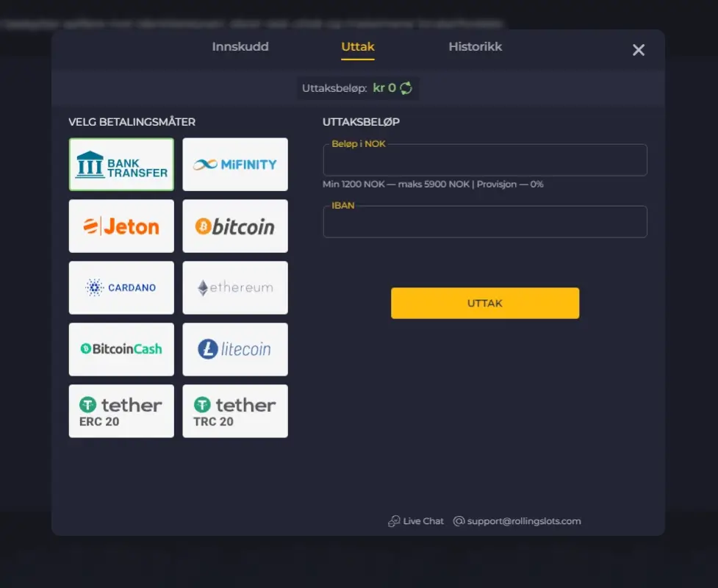718x588 pixels.
Task: Refresh the withdrawal balance amount
Action: (x=406, y=88)
